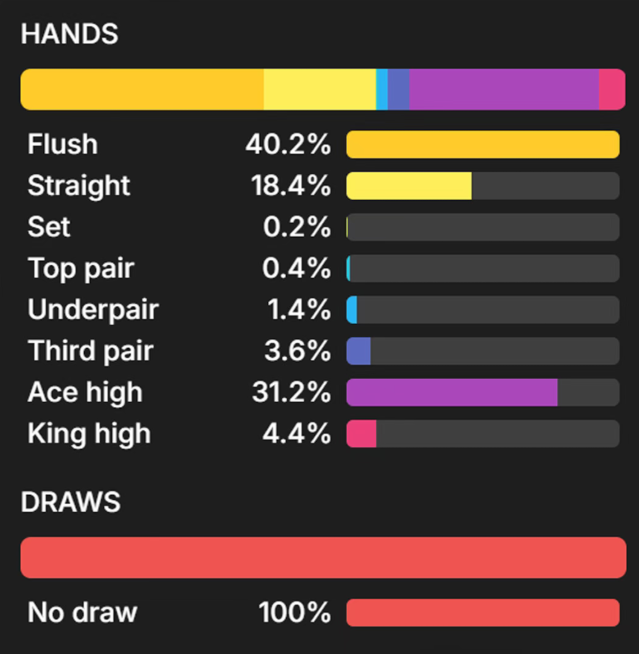Click the Third pair blue bar
The height and width of the screenshot is (654, 639).
tap(358, 351)
